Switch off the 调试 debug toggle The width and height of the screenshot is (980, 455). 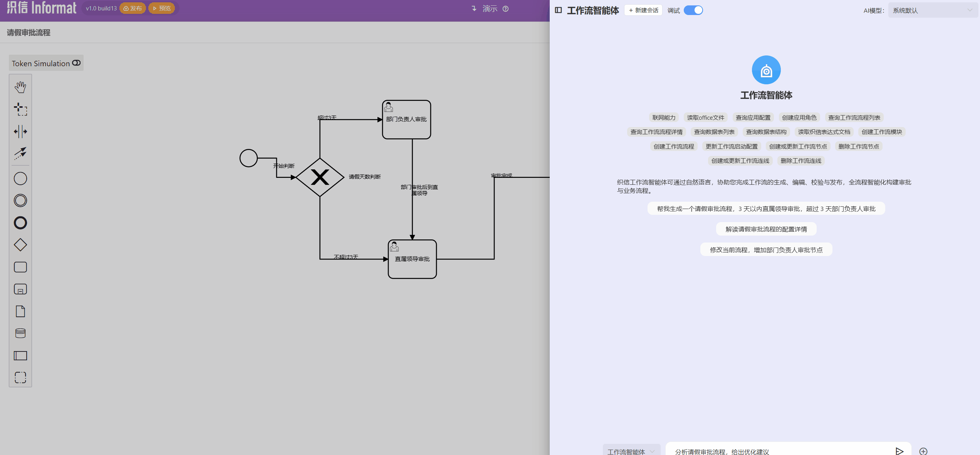pos(693,10)
